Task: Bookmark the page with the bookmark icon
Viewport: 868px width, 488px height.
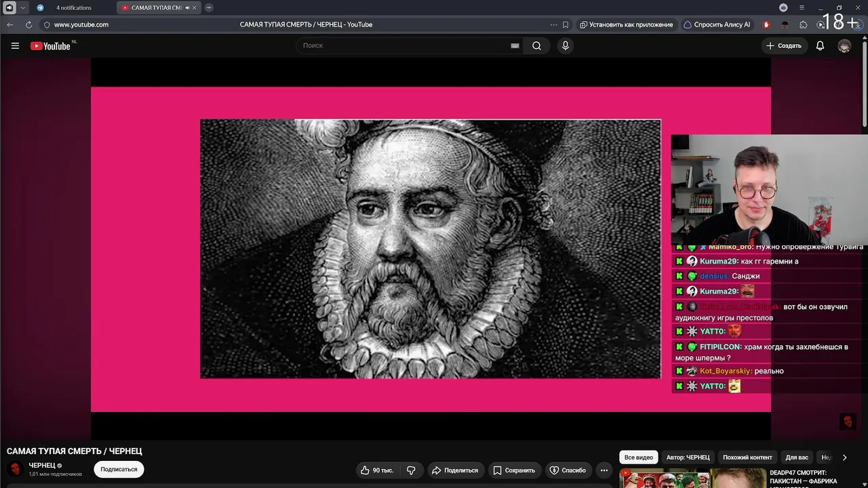Action: click(566, 24)
